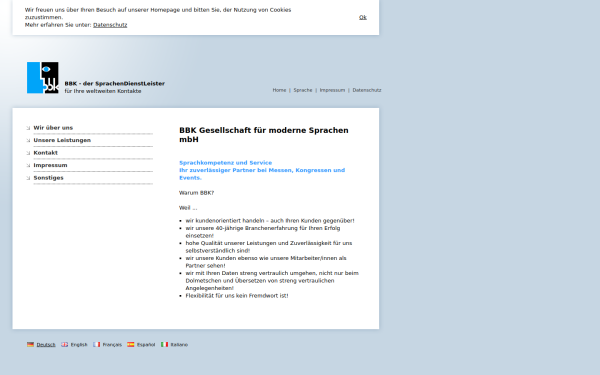Click tagline für Ihre weltweiten Kontakte
This screenshot has height=375, width=600.
pos(103,91)
